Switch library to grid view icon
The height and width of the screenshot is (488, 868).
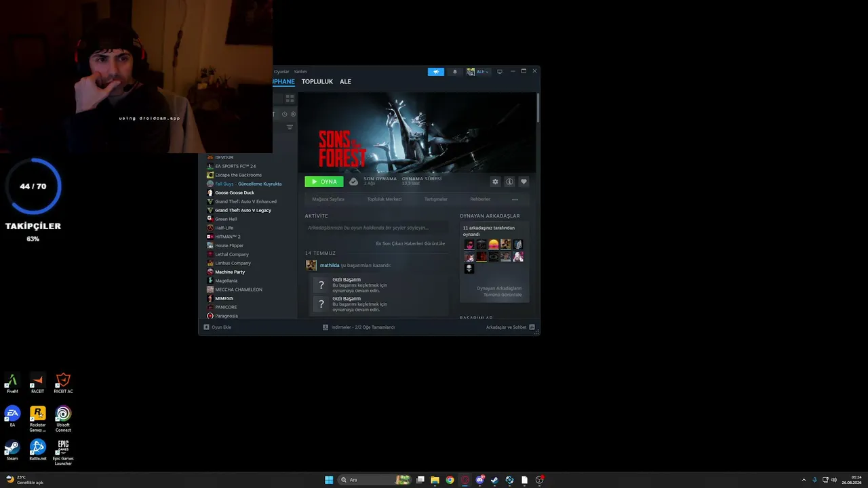click(290, 98)
